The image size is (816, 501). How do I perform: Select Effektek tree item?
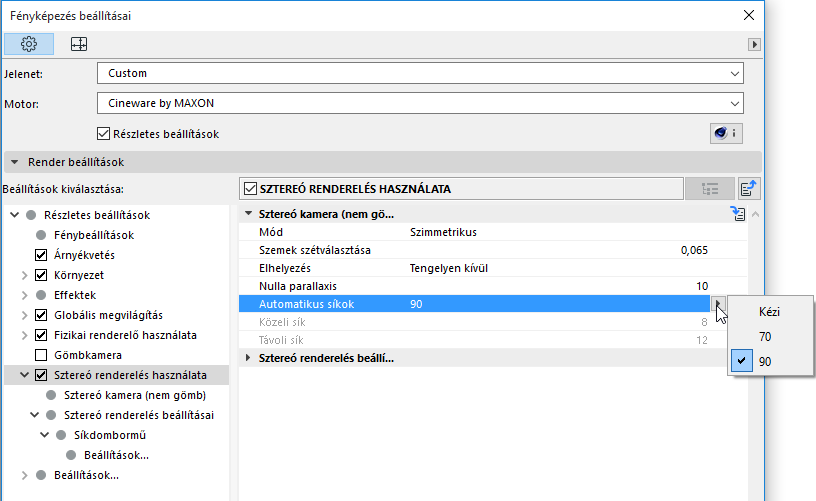(x=75, y=295)
